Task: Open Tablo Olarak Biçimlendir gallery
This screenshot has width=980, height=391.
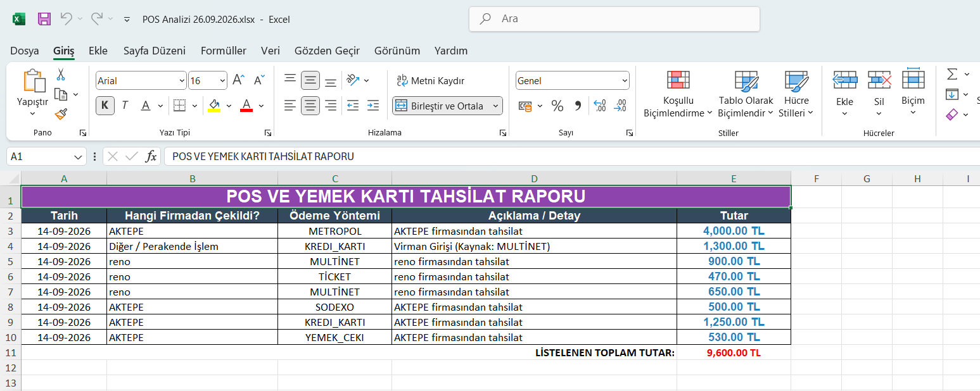Action: (746, 94)
